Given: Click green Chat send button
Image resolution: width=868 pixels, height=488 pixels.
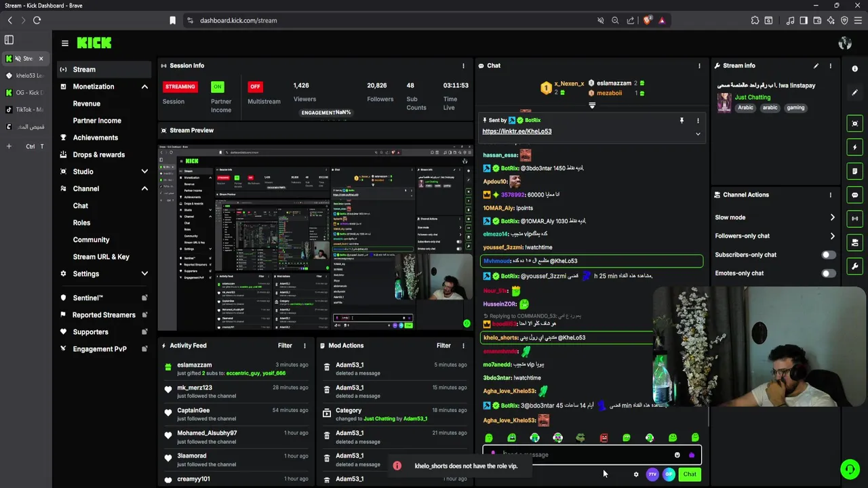Looking at the screenshot, I should 690,474.
